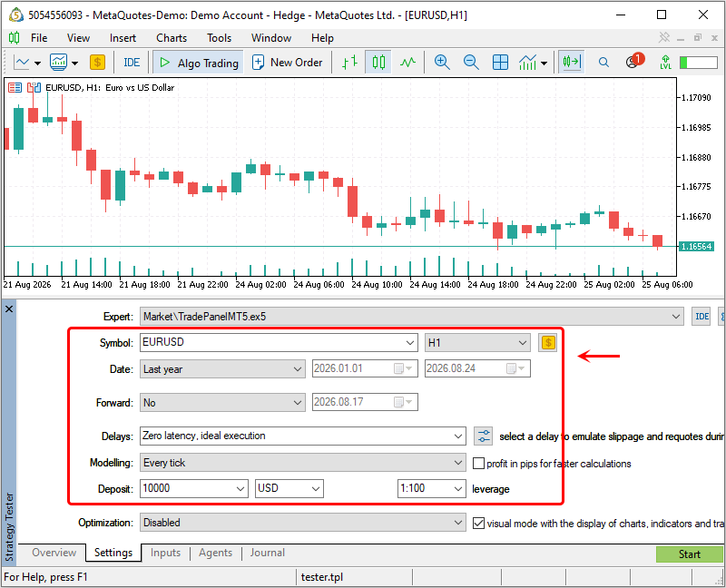Switch to the Journal tab
Screen dimensions: 726x588
tap(268, 553)
